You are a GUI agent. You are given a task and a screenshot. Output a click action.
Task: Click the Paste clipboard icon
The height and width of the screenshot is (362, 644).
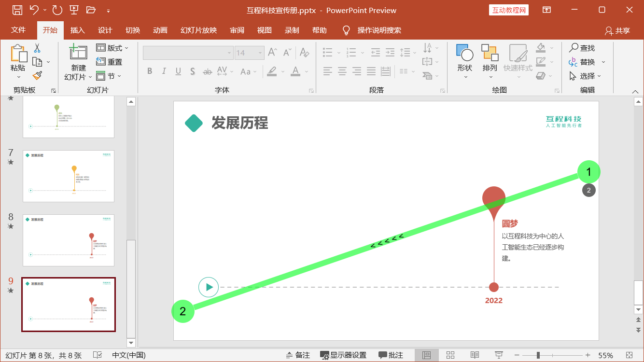18,53
